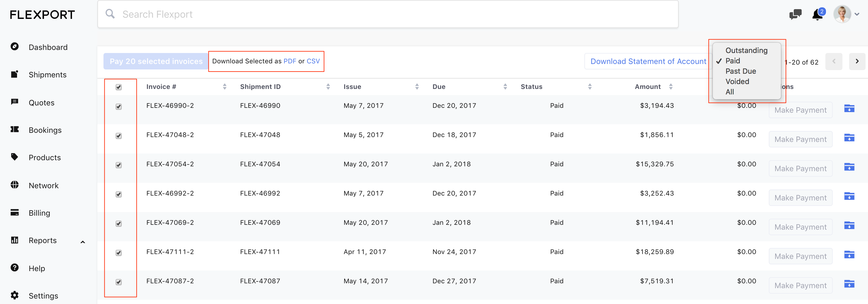Sort by Status column arrows

(x=590, y=87)
